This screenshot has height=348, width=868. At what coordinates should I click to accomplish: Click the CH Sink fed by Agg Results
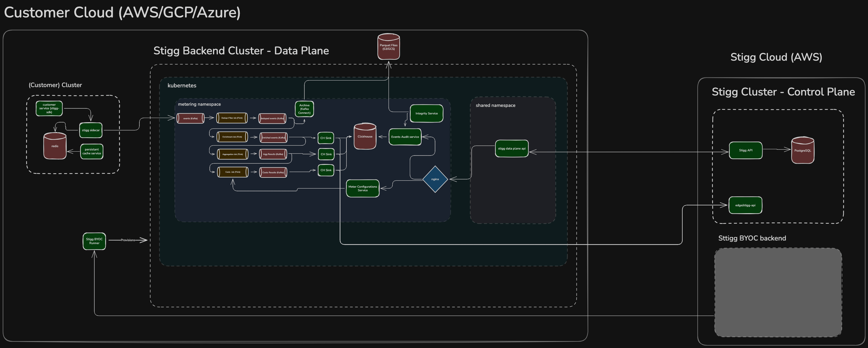326,154
